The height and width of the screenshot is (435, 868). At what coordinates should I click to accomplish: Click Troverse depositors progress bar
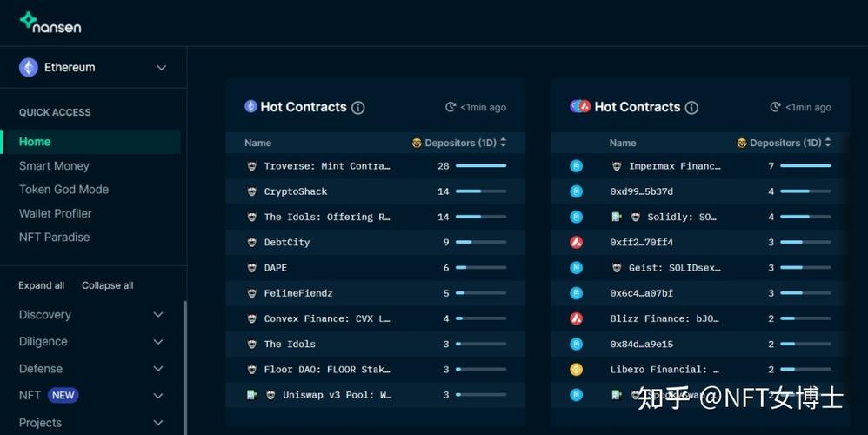pos(480,165)
